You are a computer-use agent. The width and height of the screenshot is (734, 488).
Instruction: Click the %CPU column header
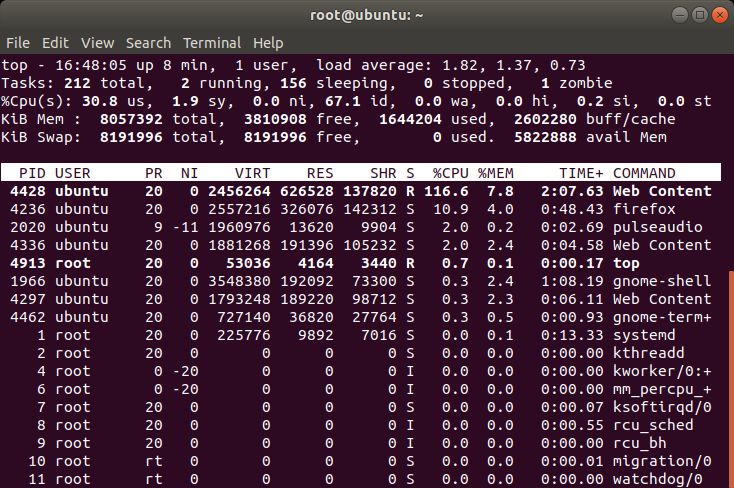pos(450,173)
